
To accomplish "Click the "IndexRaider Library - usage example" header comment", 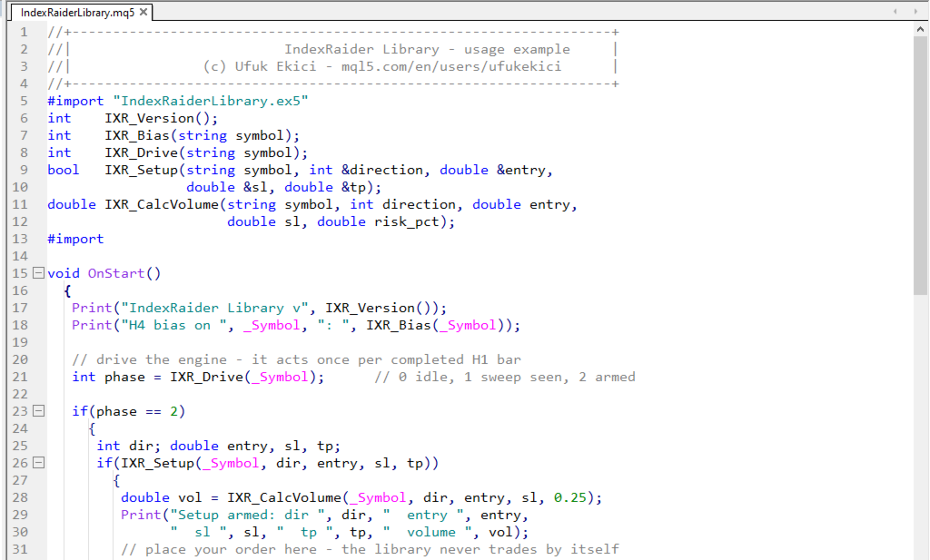I will (427, 49).
